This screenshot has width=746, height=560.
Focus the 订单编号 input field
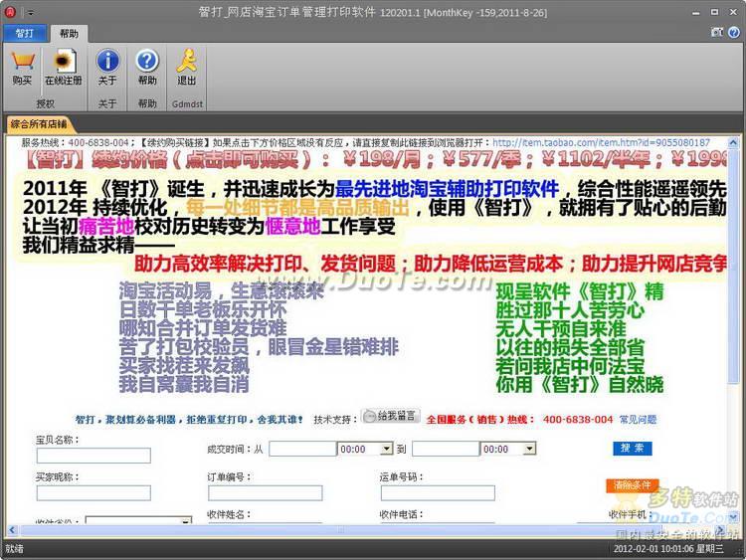(x=265, y=493)
